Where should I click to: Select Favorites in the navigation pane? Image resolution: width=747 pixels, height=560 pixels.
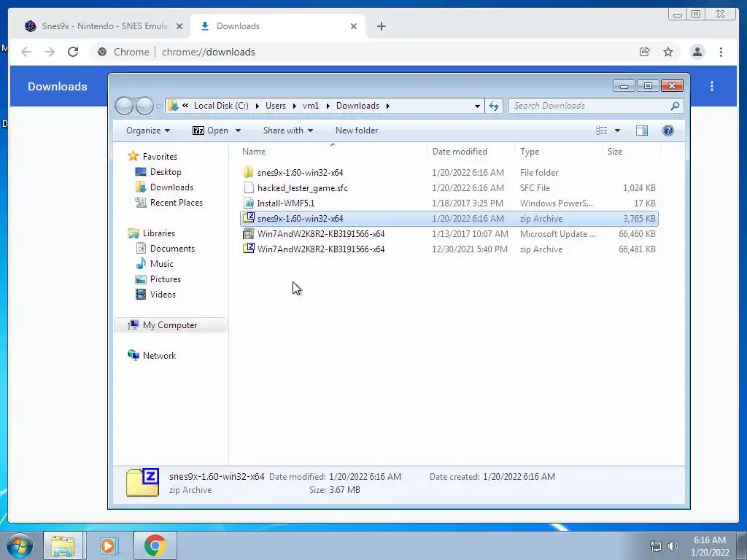click(x=160, y=157)
